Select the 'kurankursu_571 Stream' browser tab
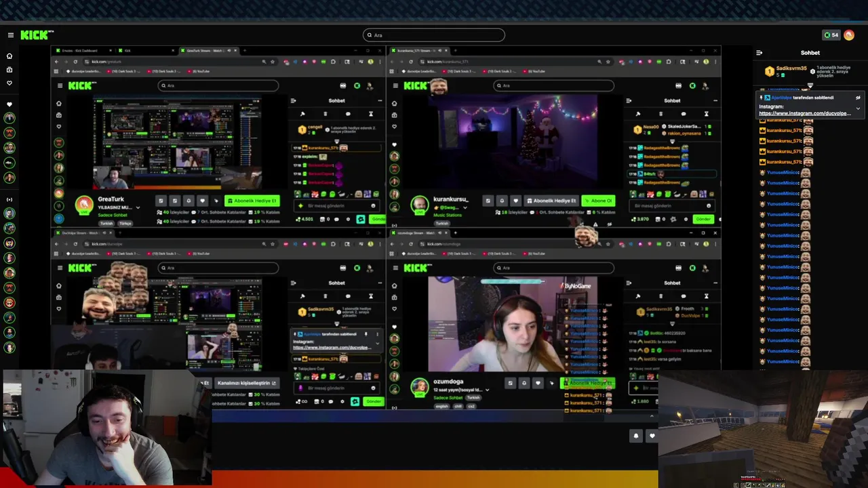The height and width of the screenshot is (488, 868). point(420,51)
